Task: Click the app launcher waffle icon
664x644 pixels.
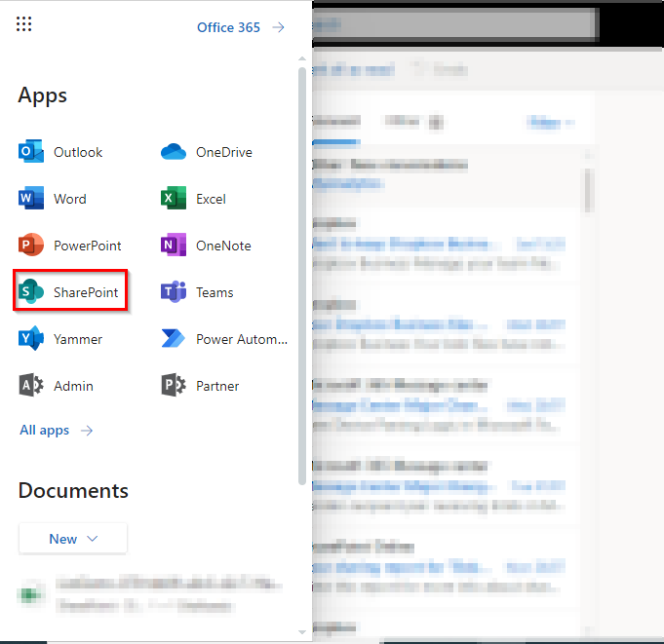Action: tap(23, 23)
